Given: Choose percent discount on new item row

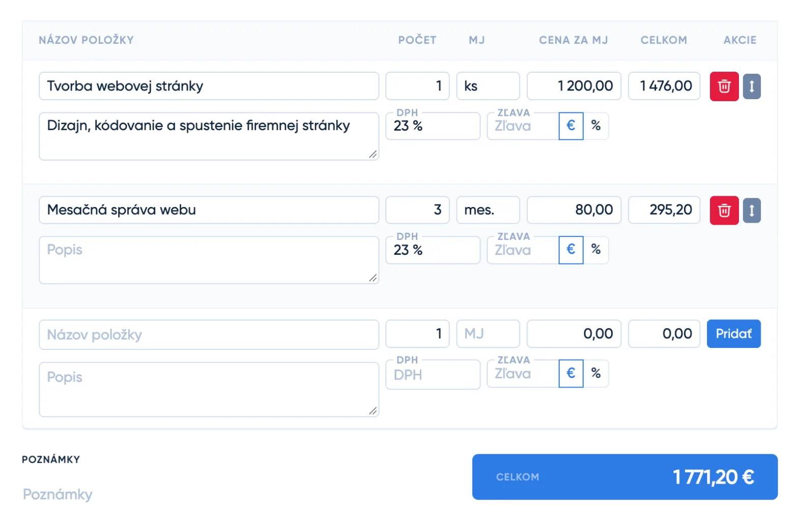Looking at the screenshot, I should pyautogui.click(x=596, y=373).
